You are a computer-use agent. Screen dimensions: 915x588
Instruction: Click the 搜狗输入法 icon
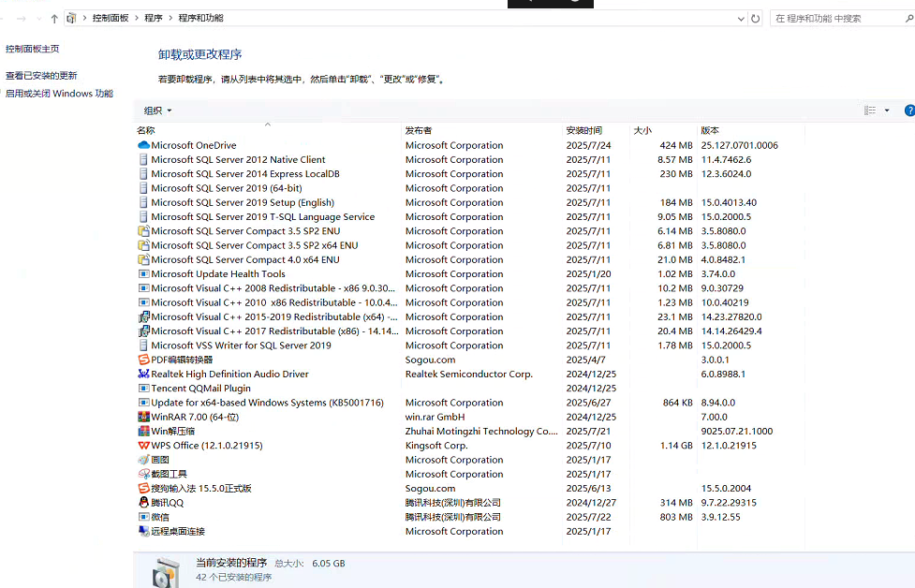(x=143, y=488)
